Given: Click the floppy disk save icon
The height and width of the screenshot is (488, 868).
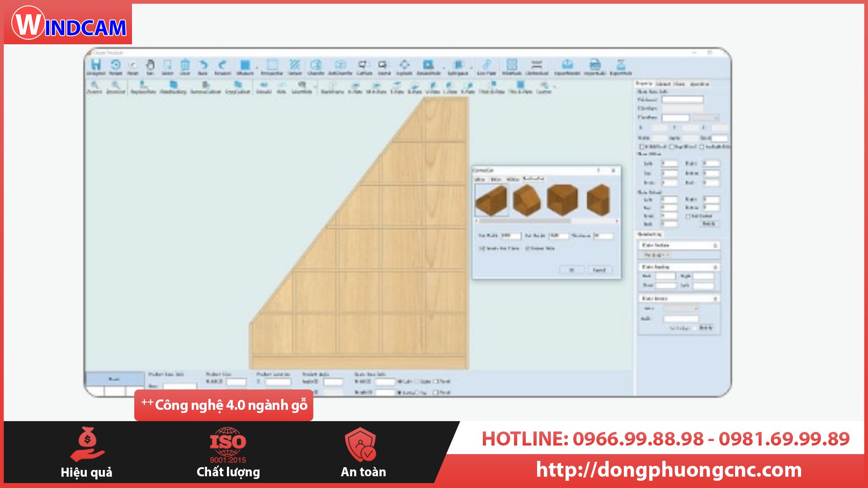Looking at the screenshot, I should pos(96,65).
